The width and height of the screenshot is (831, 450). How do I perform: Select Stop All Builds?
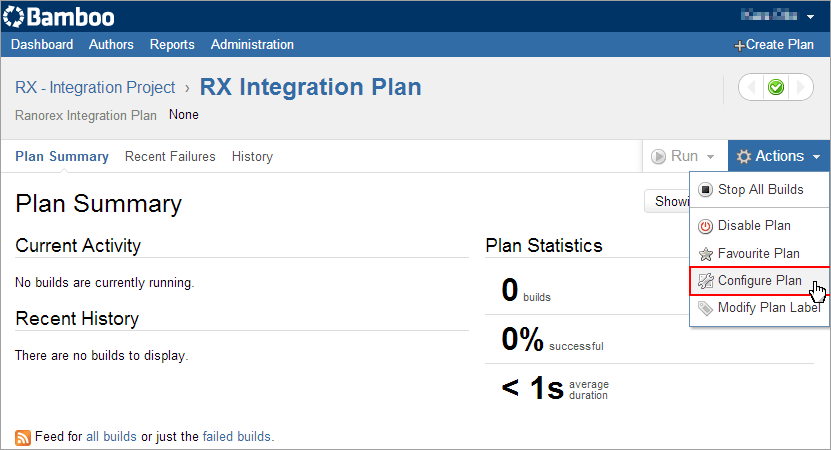[x=759, y=190]
